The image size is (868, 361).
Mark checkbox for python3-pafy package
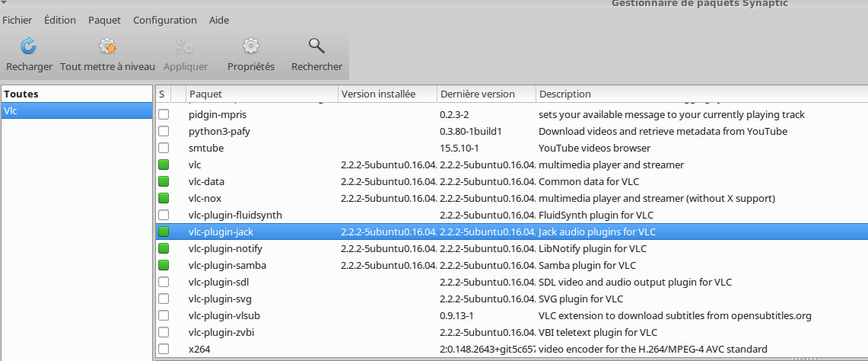[x=164, y=132]
